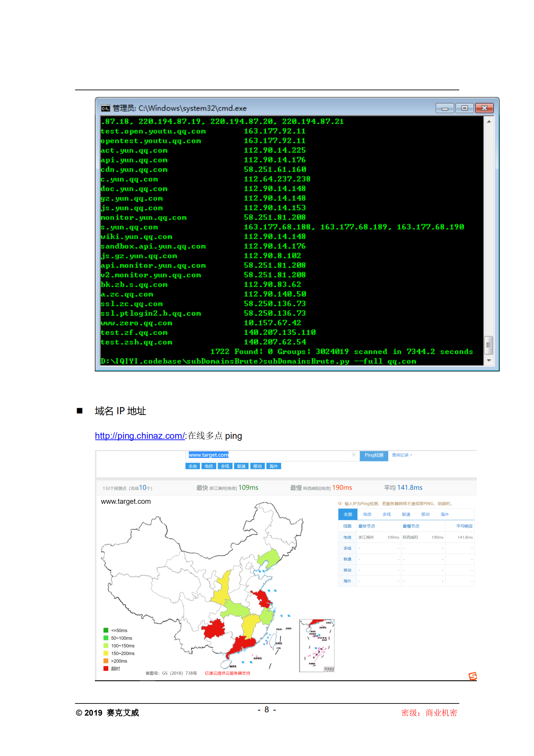Select the 全部 tab in results table
This screenshot has height=756, width=534.
348,514
